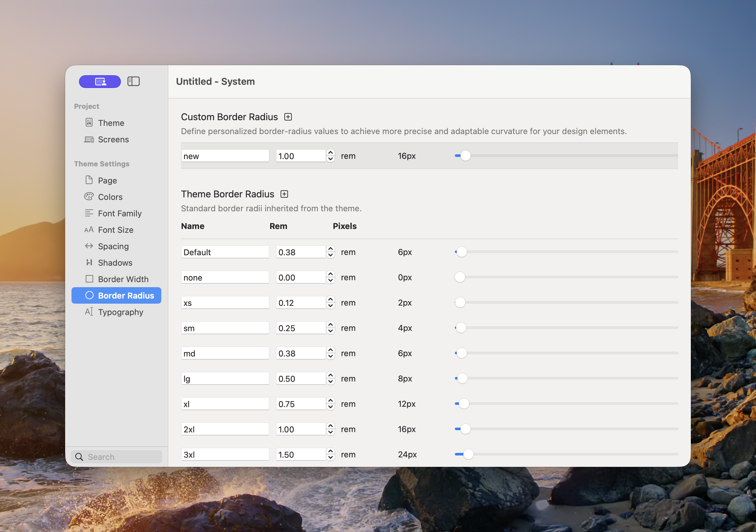Click the Shadows icon in sidebar
The height and width of the screenshot is (532, 756).
point(89,263)
